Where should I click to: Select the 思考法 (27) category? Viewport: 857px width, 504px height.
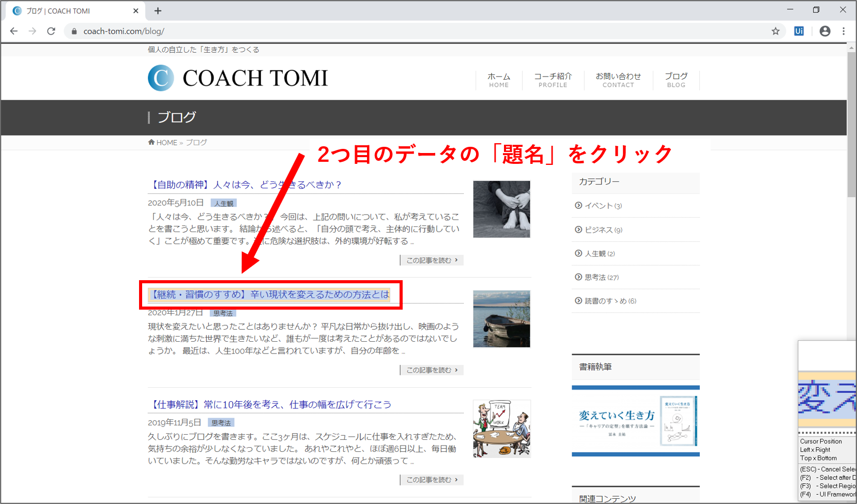[601, 277]
